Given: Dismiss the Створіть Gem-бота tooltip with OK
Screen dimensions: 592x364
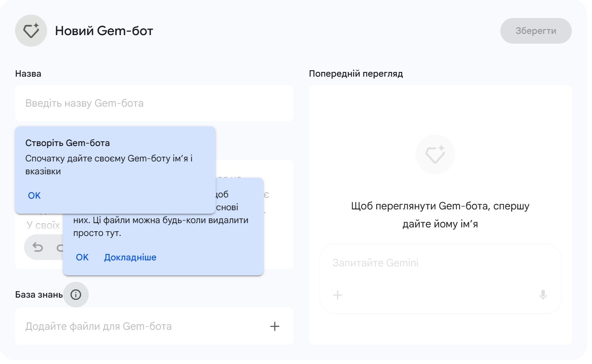Looking at the screenshot, I should point(34,196).
